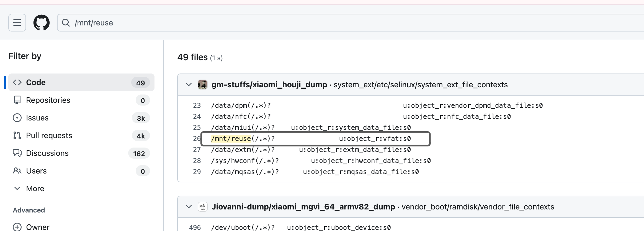Open system_ext_file_contexts file path link
644x231 pixels.
point(421,85)
